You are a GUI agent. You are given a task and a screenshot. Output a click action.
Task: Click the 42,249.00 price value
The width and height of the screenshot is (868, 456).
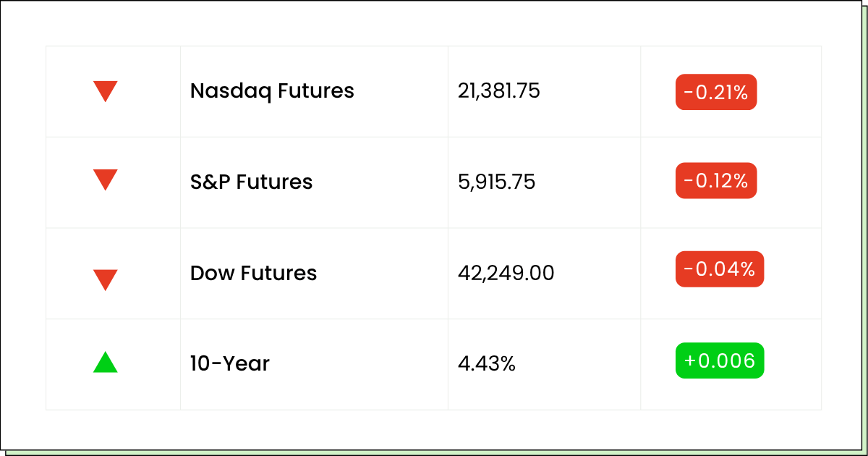[x=506, y=273]
